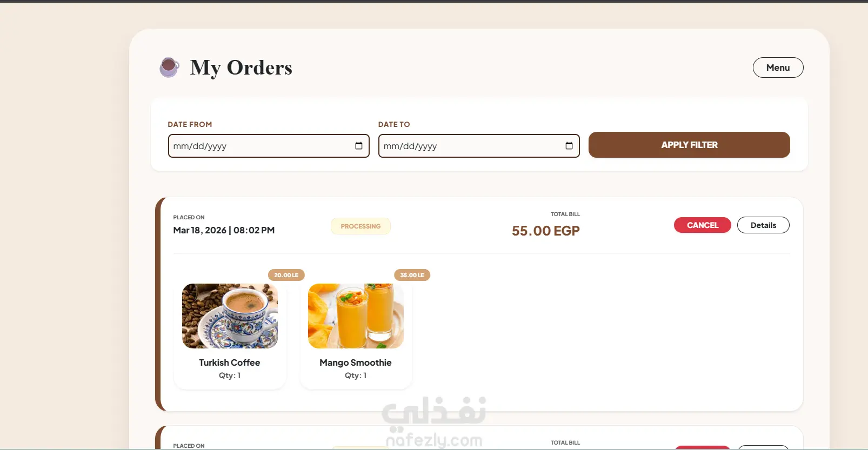Open the Date From calendar picker icon
The width and height of the screenshot is (868, 450).
pyautogui.click(x=358, y=146)
